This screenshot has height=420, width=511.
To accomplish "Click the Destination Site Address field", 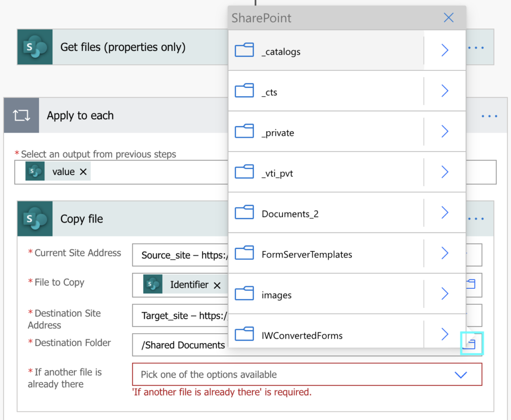I will click(x=307, y=315).
